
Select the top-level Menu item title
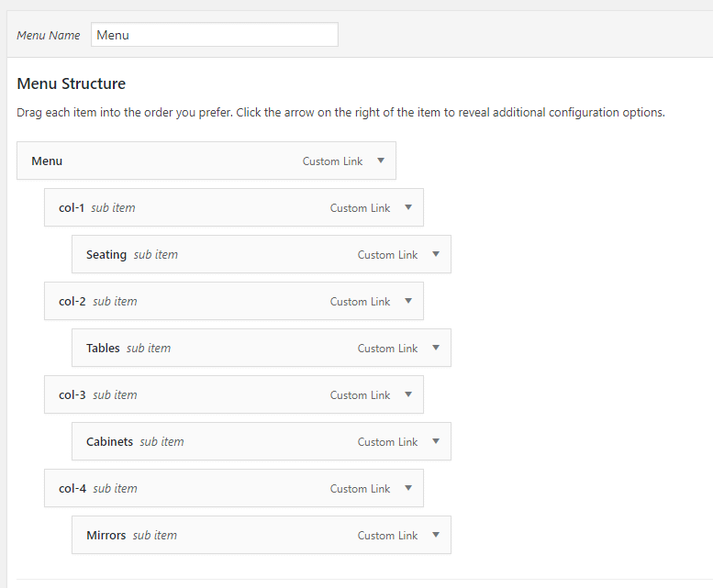(x=47, y=161)
